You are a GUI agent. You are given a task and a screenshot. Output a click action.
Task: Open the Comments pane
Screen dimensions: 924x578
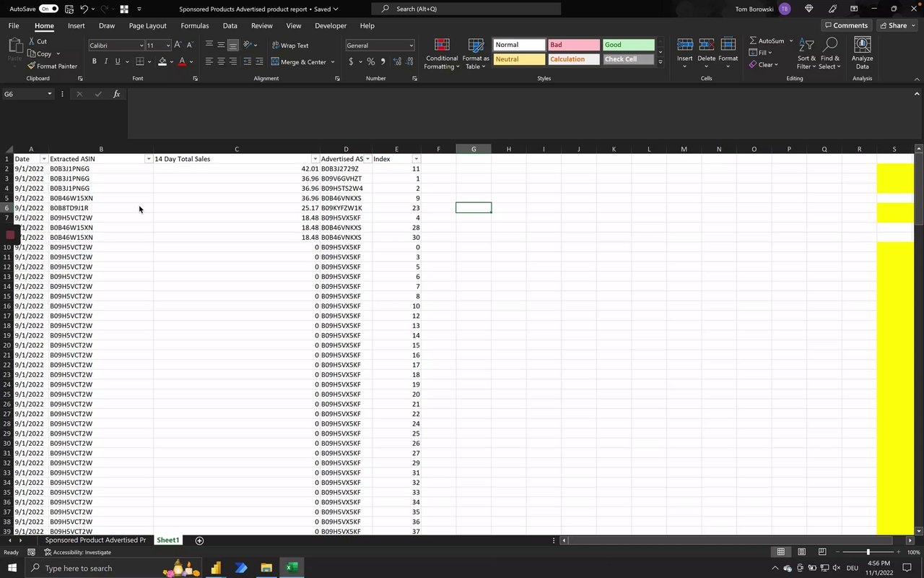pyautogui.click(x=847, y=25)
